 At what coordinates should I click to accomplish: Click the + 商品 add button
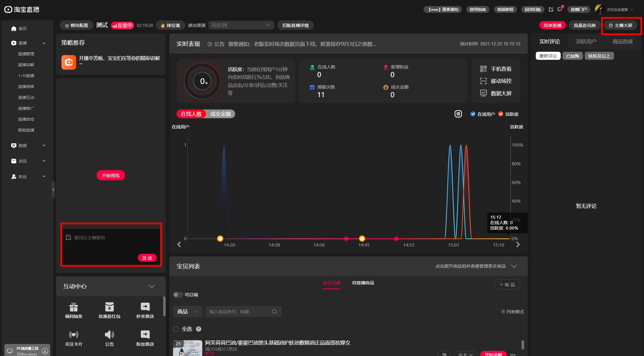[507, 285]
